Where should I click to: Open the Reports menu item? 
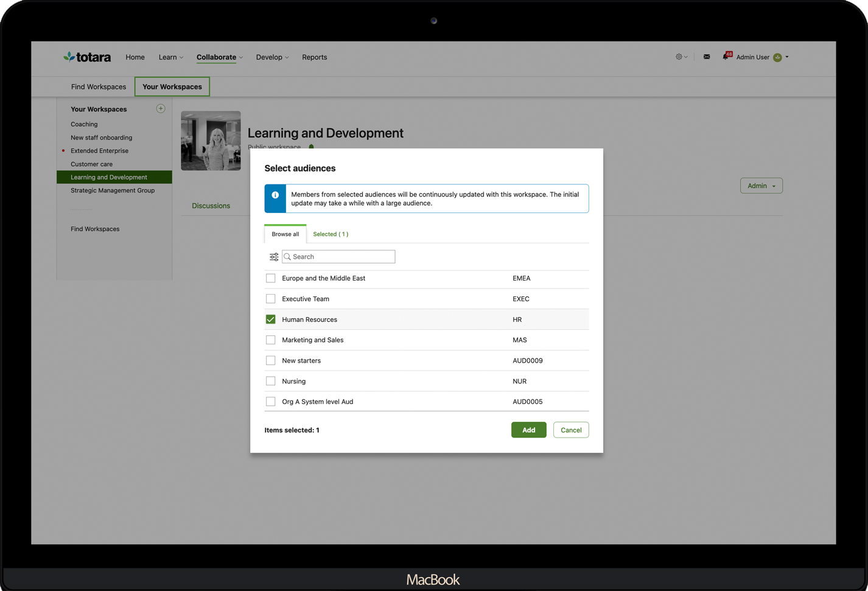point(315,57)
